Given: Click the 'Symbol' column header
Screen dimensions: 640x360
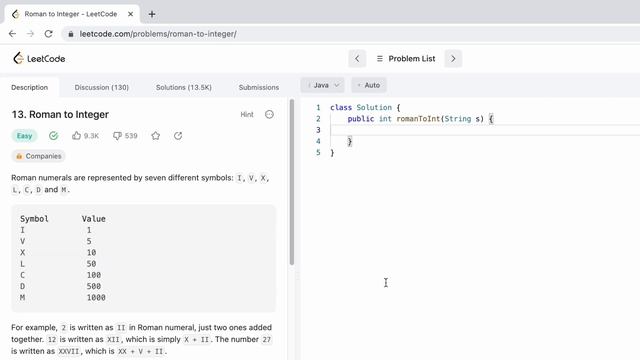Looking at the screenshot, I should (x=34, y=219).
